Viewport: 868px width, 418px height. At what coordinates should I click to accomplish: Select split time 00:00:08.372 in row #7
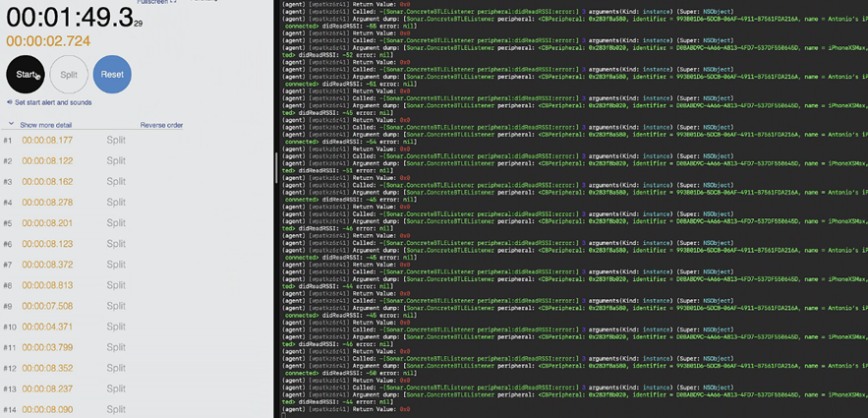tap(47, 265)
